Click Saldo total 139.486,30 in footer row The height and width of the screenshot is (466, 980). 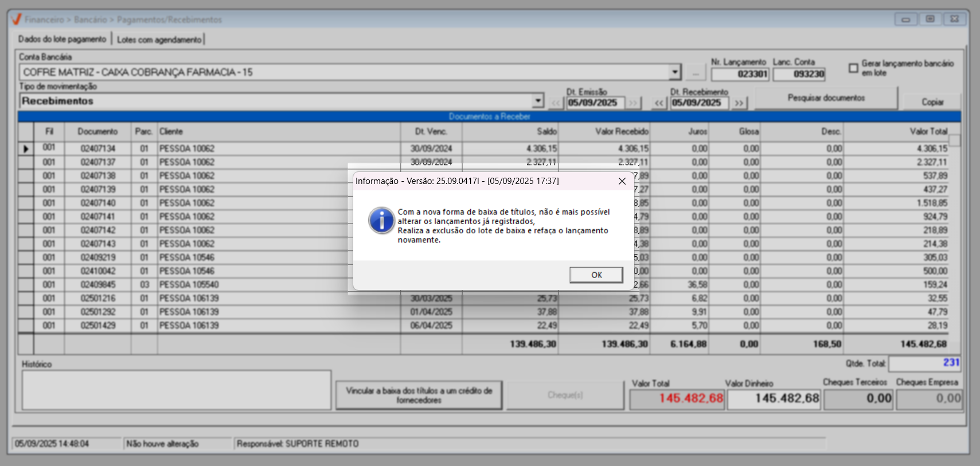[x=533, y=344]
